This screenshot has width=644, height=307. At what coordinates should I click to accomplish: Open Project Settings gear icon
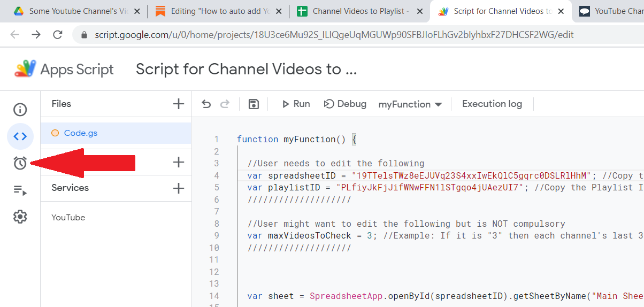pyautogui.click(x=20, y=217)
